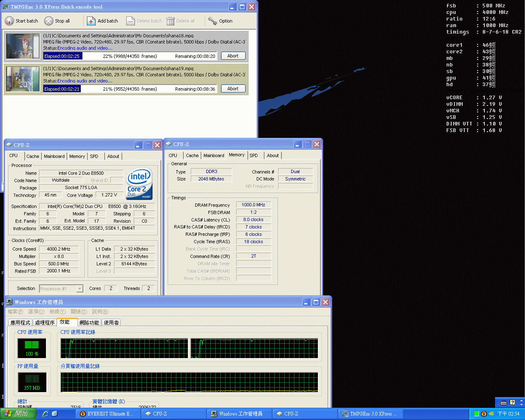Switch to 處理程序 tab in Task Manager

click(45, 323)
